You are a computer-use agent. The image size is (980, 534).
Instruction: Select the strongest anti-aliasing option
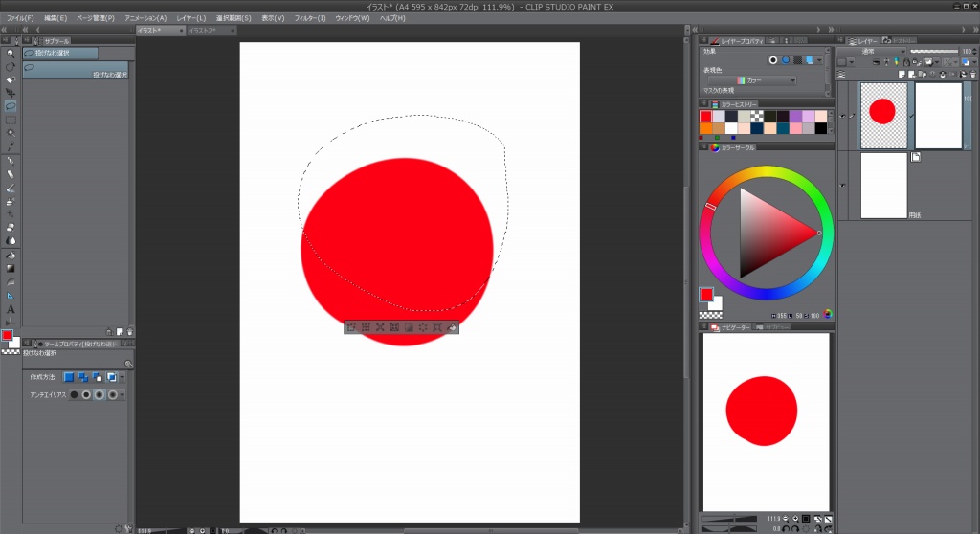click(x=114, y=394)
